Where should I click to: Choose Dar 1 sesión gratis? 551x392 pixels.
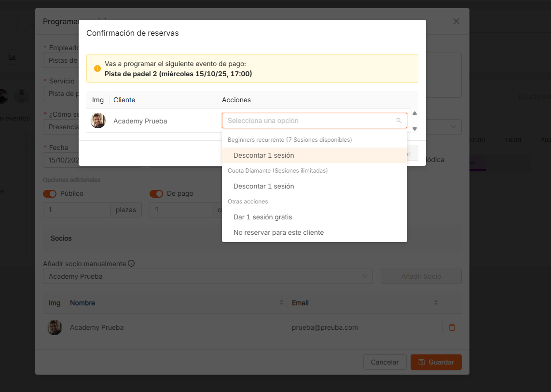262,217
